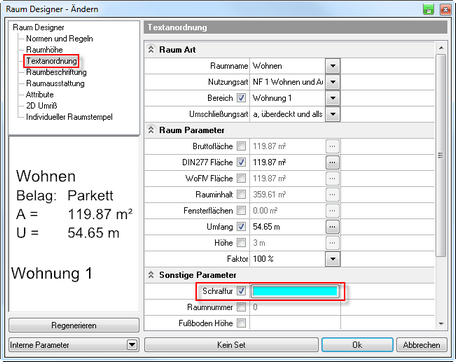Collapse the Raum Parameter section
Viewport: 456px width, 362px height.
[151, 130]
